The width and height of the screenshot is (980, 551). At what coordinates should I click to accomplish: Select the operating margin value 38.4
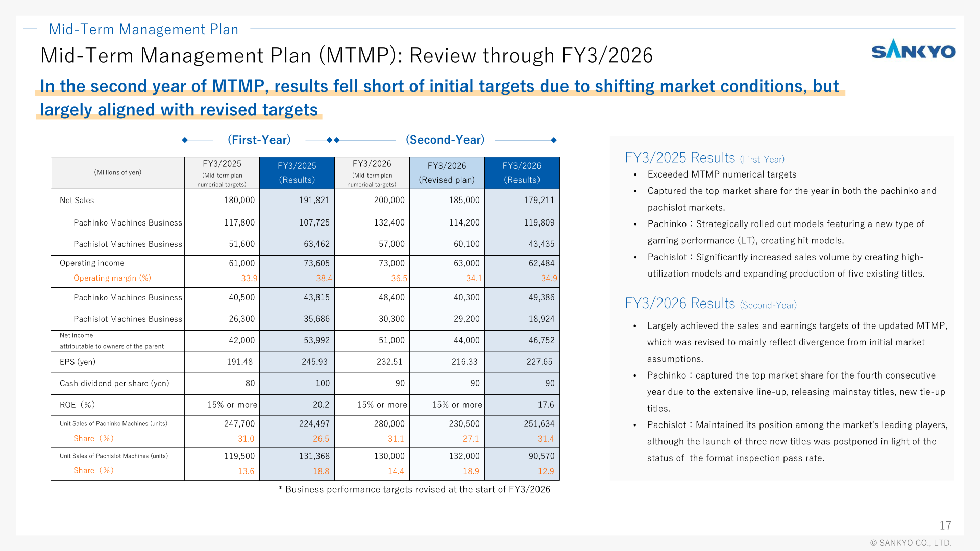tap(324, 279)
